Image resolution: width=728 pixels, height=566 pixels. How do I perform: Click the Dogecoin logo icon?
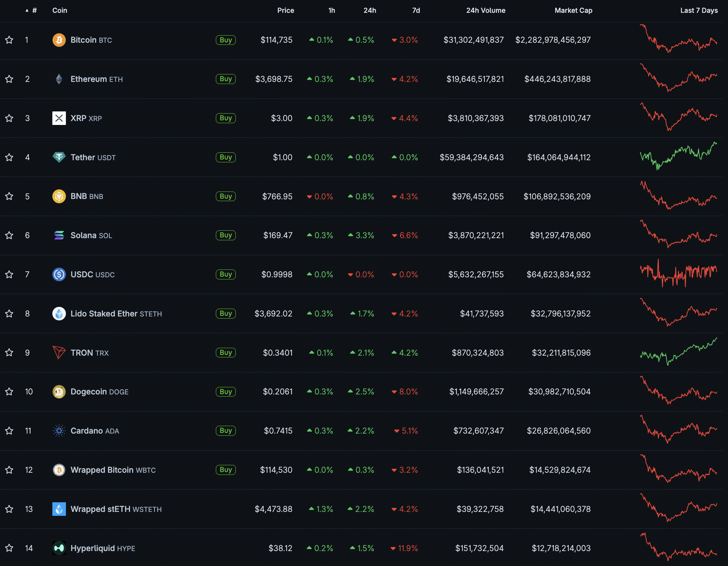click(x=59, y=392)
